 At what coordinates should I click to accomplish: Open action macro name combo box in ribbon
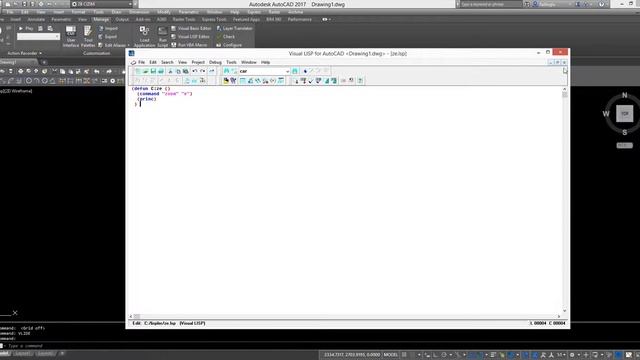tap(38, 37)
